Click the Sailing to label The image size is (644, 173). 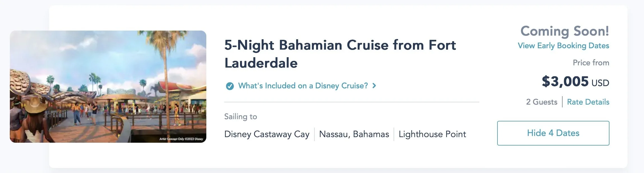click(241, 117)
